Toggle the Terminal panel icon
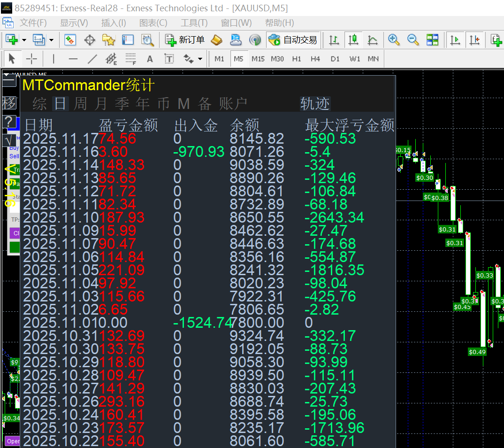This screenshot has width=504, height=448. (x=128, y=40)
